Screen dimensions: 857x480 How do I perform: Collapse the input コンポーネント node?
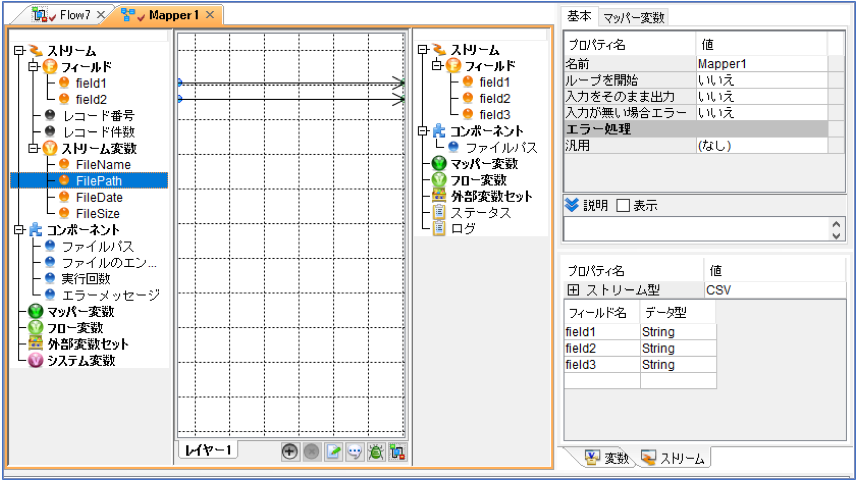(x=19, y=230)
